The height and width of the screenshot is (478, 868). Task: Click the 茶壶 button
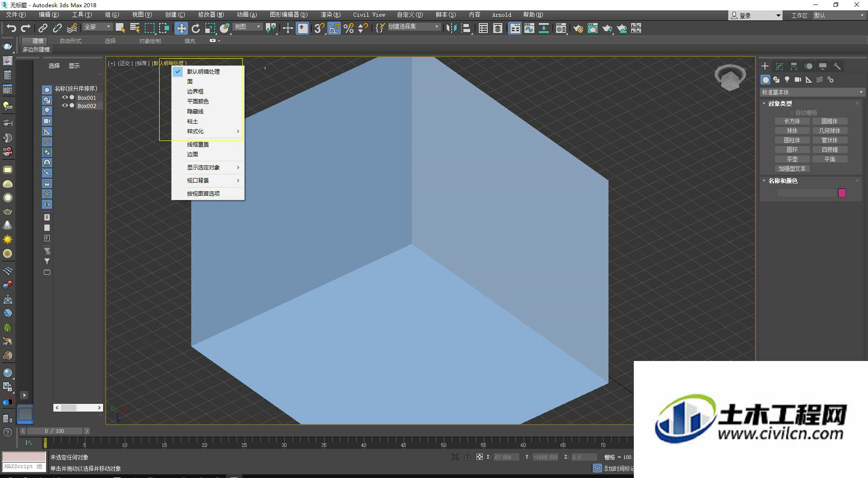[x=792, y=159]
